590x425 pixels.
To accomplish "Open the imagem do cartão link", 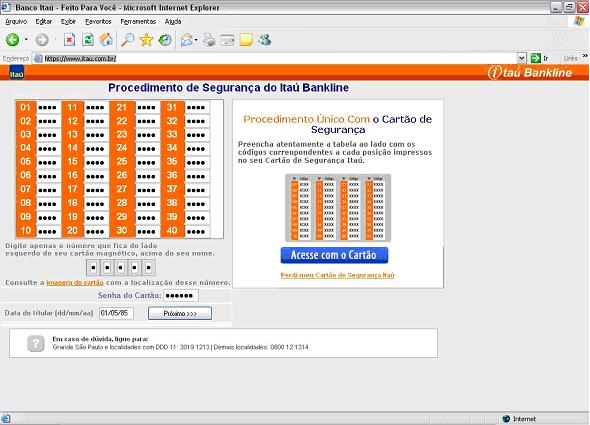I will [x=75, y=282].
